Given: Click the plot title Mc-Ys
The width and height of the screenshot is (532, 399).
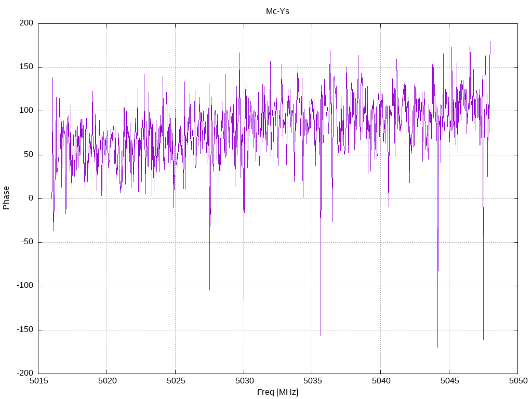Looking at the screenshot, I should (x=277, y=11).
